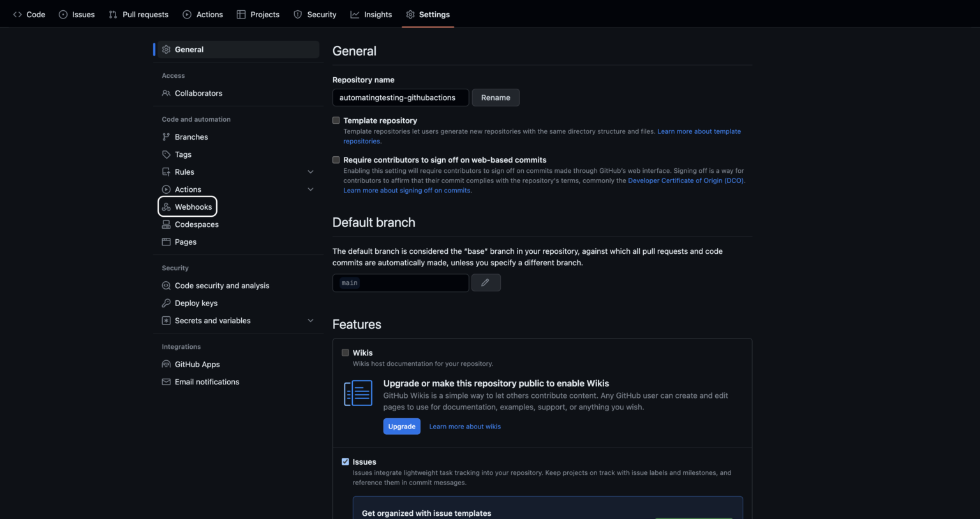Click the Codespaces icon in sidebar
This screenshot has height=519, width=980.
[x=167, y=224]
